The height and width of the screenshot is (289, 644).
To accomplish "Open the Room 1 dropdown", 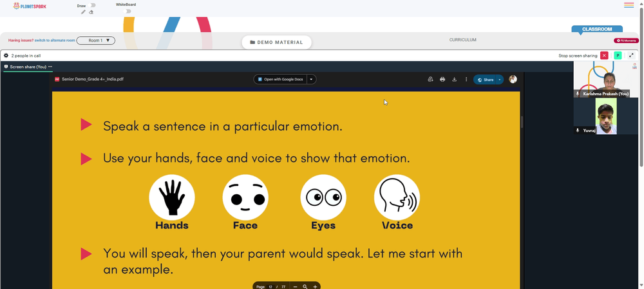I will (x=96, y=41).
